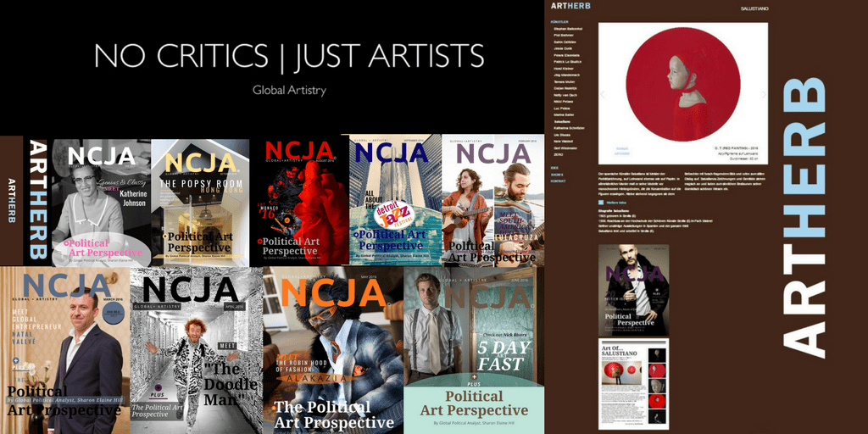This screenshot has width=868, height=434.
Task: Select artist Tamara Muller
Action: [564, 82]
